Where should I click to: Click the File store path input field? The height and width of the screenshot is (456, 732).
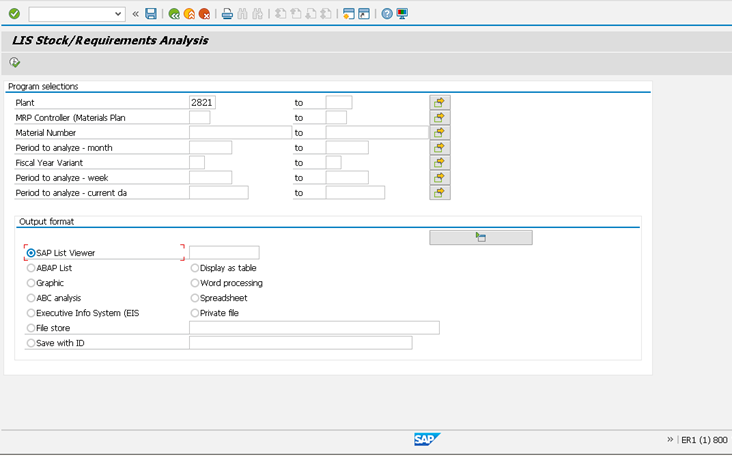click(x=314, y=328)
